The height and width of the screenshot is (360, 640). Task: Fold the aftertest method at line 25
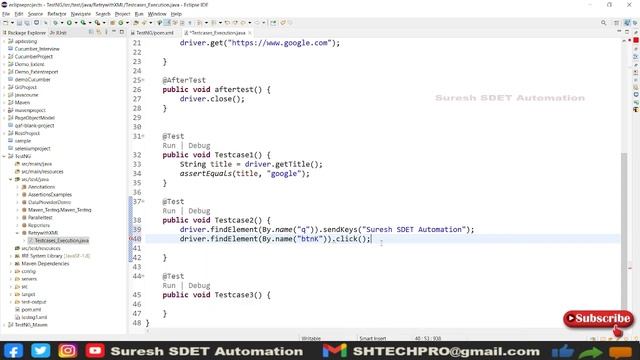click(x=143, y=80)
